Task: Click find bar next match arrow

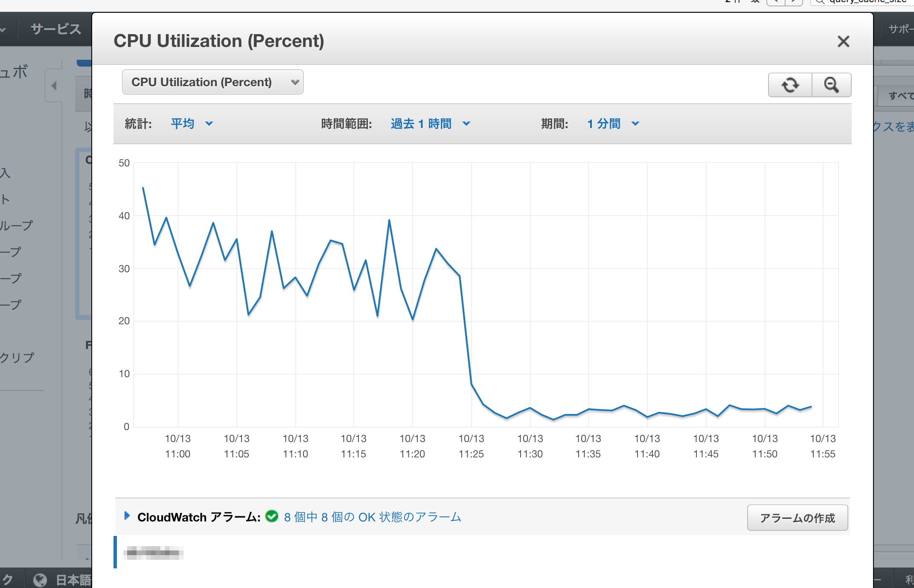Action: pos(794,2)
